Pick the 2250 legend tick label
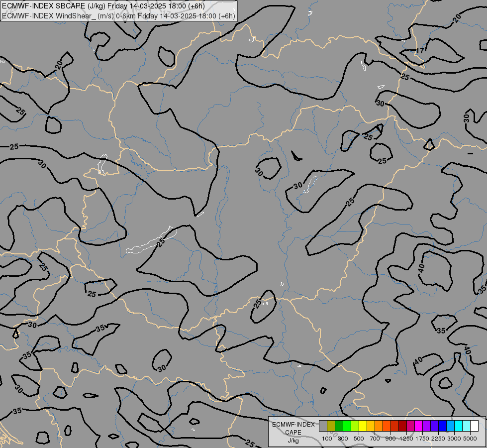Image resolution: width=487 pixels, height=448 pixels. coord(438,439)
